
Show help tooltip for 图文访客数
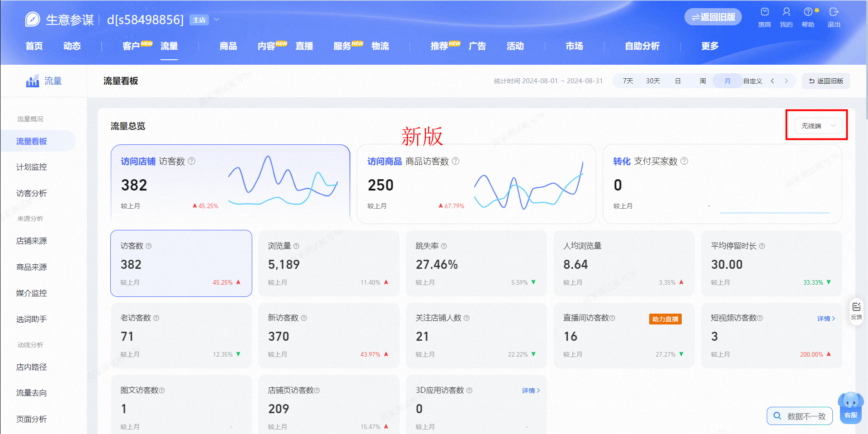click(x=162, y=391)
